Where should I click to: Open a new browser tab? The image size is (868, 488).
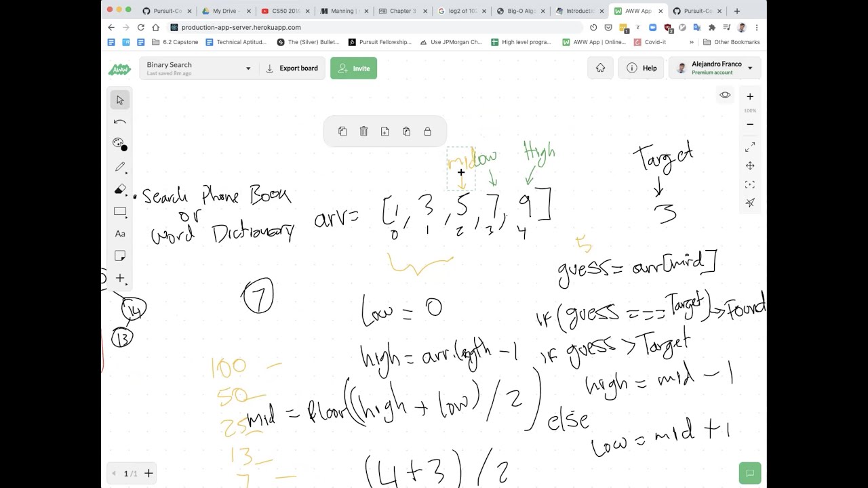click(737, 11)
